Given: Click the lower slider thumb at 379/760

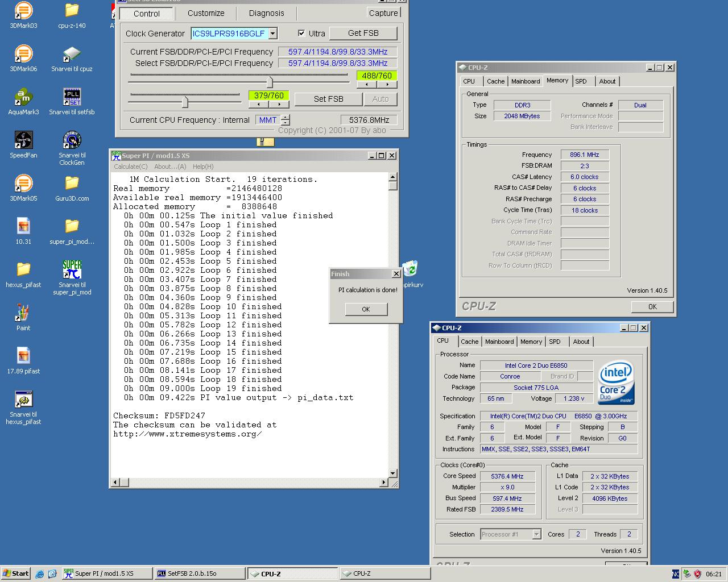Looking at the screenshot, I should coord(185,102).
